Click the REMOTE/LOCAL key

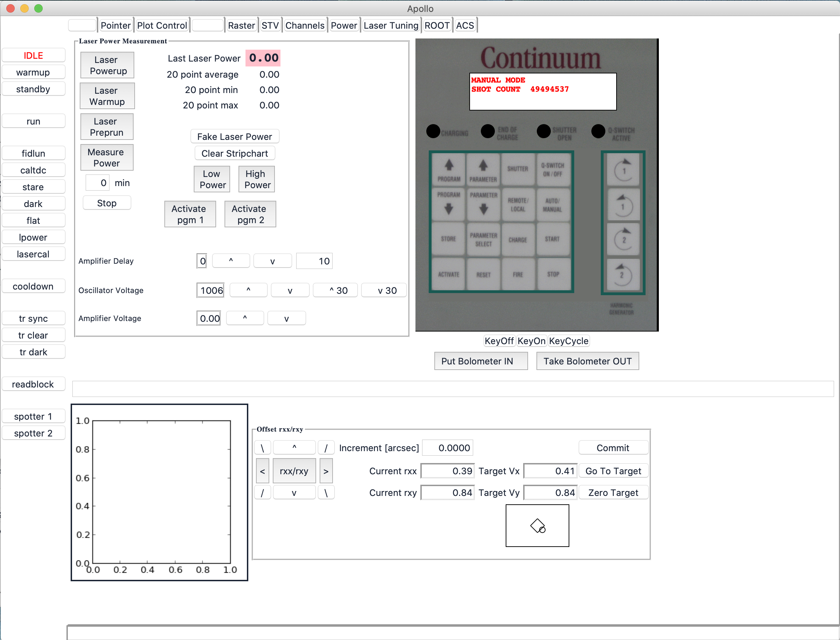(518, 204)
